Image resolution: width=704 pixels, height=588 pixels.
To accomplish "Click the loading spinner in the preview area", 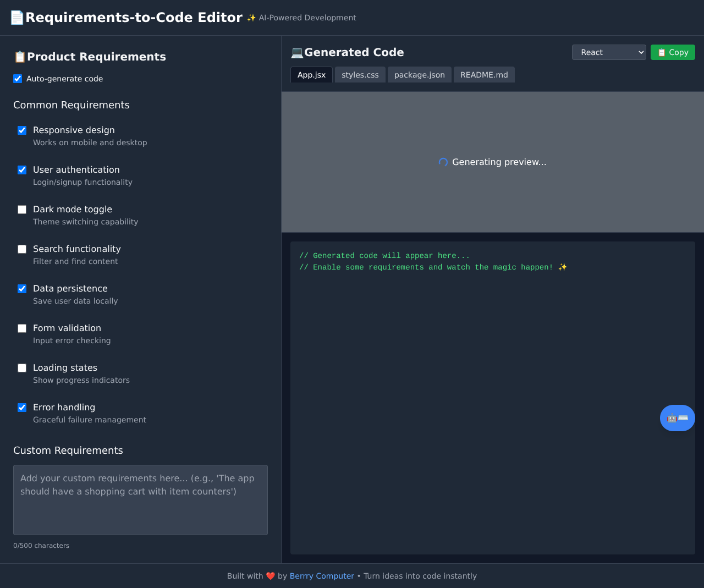I will pos(443,162).
